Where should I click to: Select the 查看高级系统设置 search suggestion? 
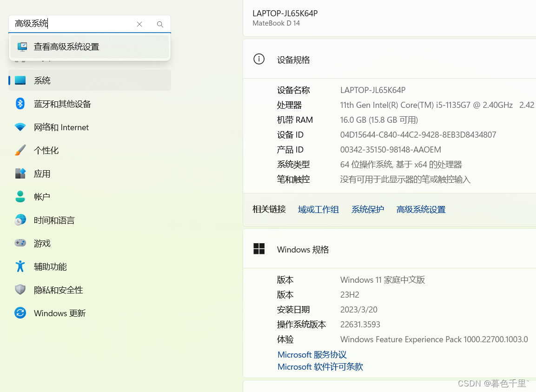pyautogui.click(x=90, y=47)
